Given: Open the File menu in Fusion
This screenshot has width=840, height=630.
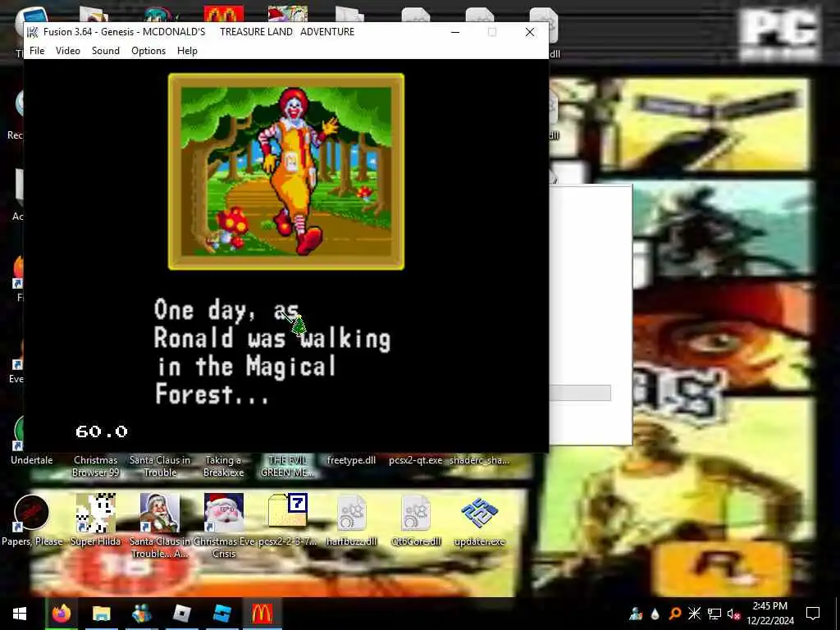Looking at the screenshot, I should pos(37,50).
